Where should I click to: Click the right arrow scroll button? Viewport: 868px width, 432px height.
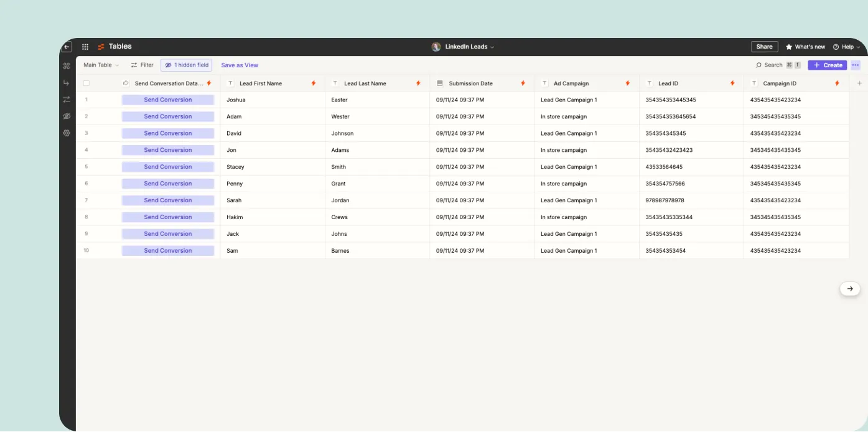click(850, 289)
